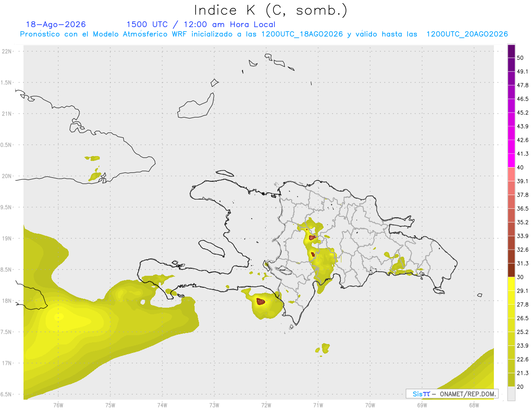
Task: Pick the olive swatch between 20 and 21.3
Action: [511, 380]
